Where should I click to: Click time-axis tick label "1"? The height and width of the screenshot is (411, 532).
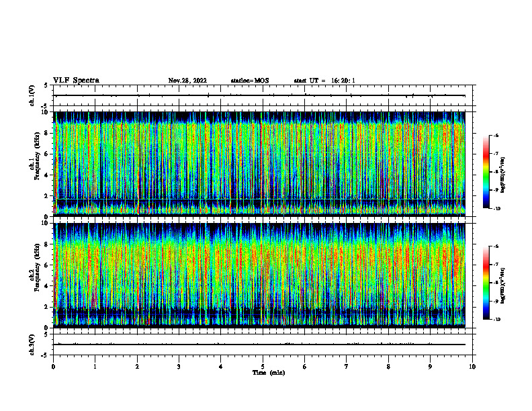pos(95,367)
